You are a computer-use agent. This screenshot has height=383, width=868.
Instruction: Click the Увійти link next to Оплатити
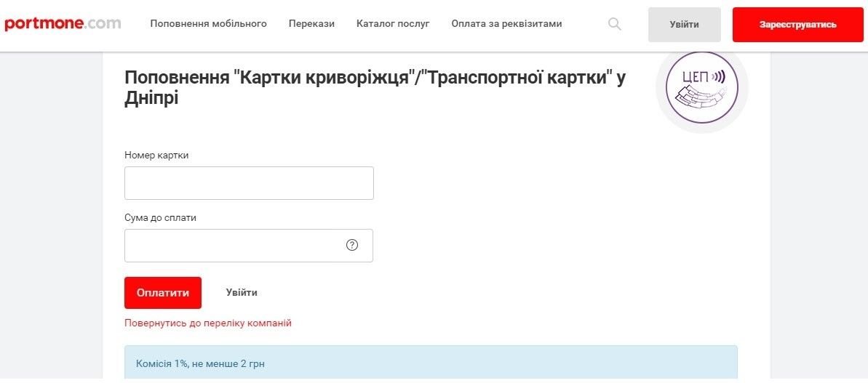(242, 292)
